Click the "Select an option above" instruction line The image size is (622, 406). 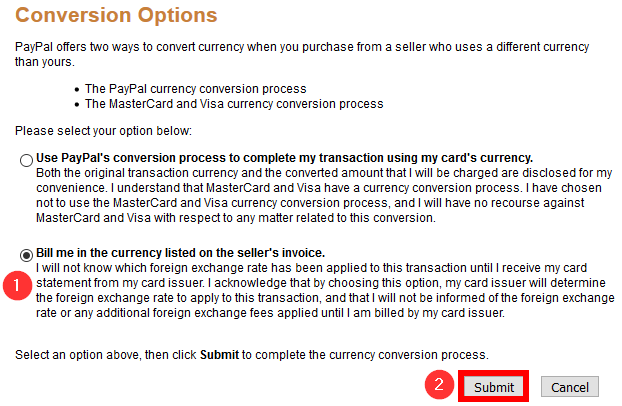[250, 355]
